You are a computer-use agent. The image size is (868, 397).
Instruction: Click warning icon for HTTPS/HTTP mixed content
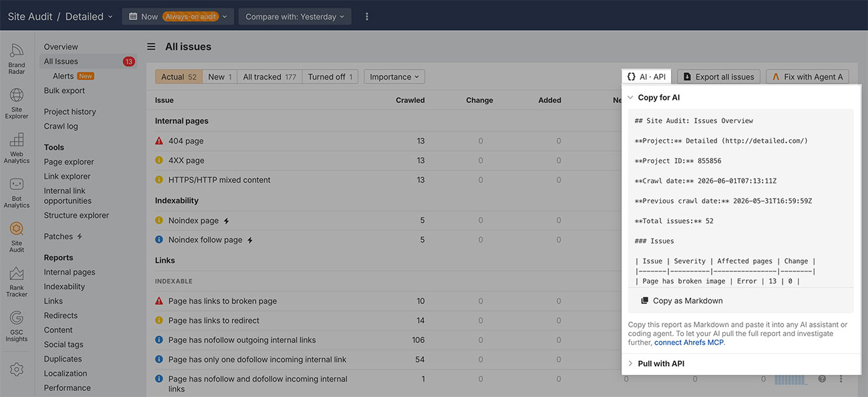tap(159, 180)
